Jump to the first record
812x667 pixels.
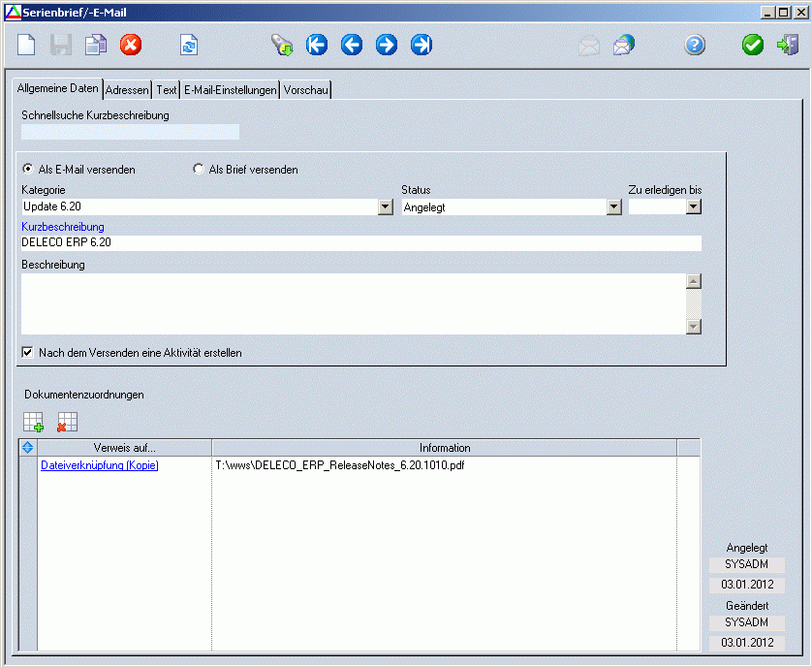click(x=317, y=45)
